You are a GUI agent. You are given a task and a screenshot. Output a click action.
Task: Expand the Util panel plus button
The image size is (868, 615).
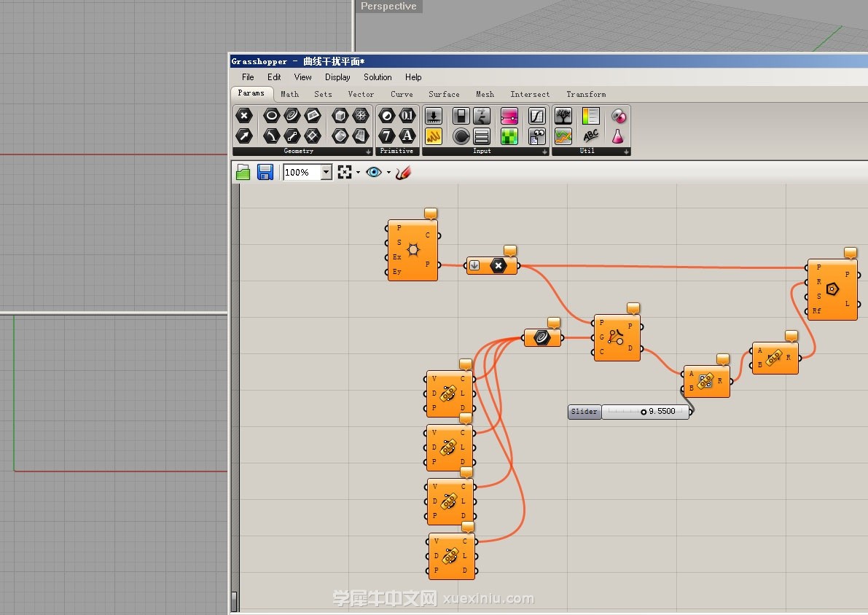(x=627, y=151)
